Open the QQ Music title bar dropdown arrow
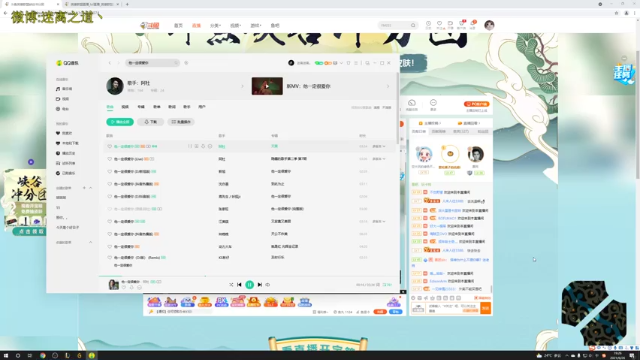This screenshot has height=360, width=640. 341,63
